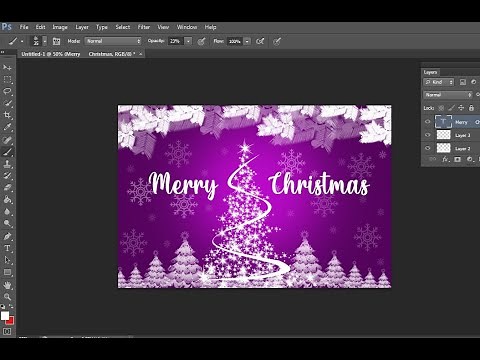
Task: Select the Quick Selection tool
Action: 7,103
